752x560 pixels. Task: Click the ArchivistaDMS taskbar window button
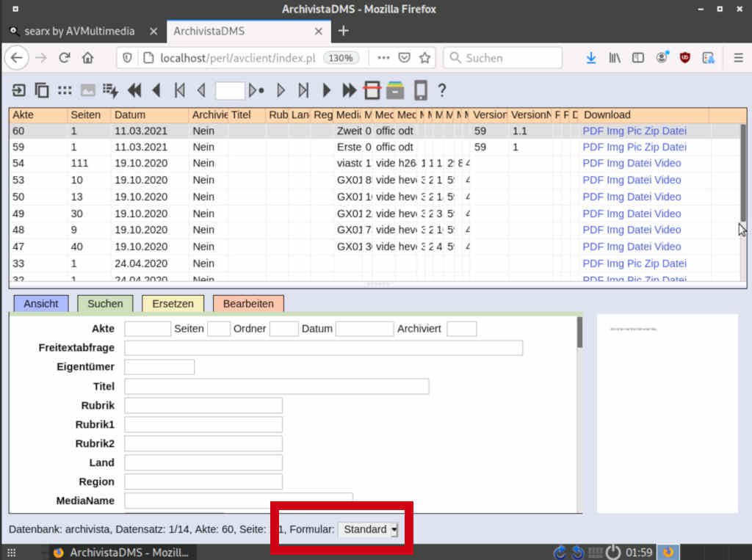(x=122, y=553)
